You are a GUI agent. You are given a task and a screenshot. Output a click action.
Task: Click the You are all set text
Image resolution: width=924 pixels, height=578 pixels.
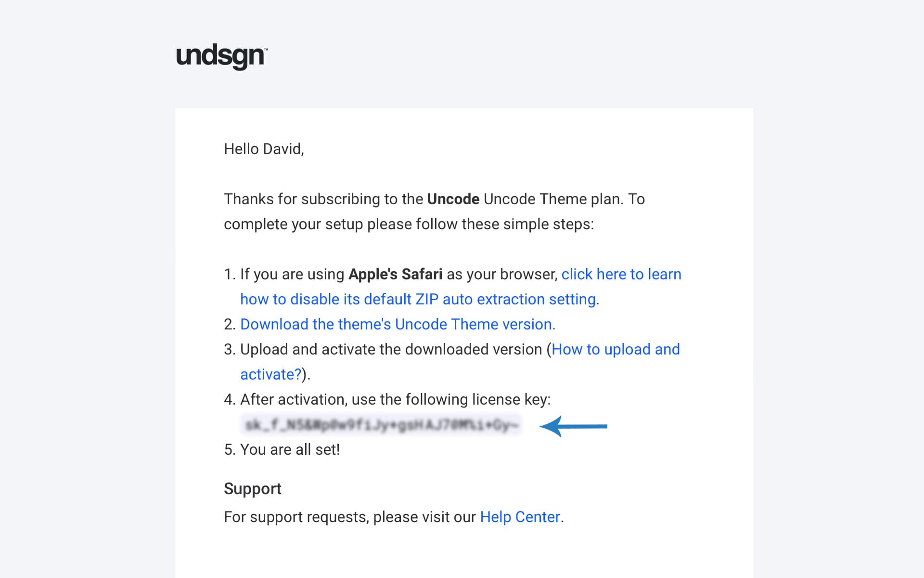coord(290,449)
